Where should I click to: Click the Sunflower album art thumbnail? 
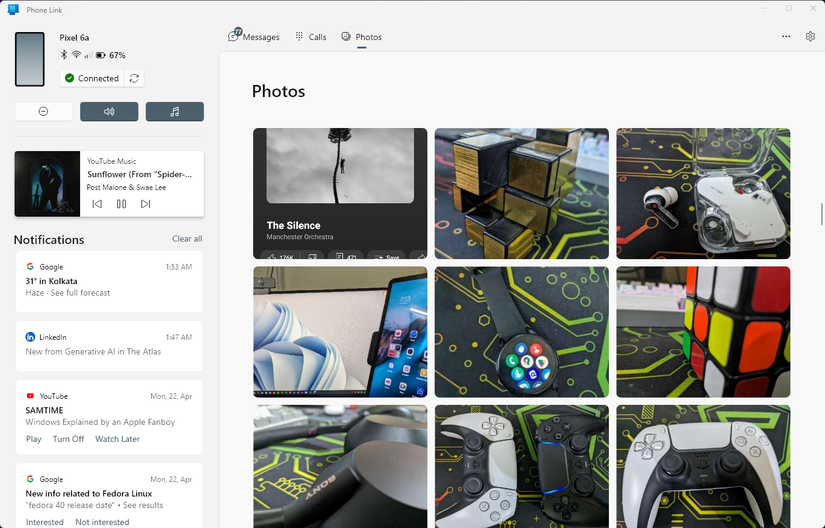47,184
